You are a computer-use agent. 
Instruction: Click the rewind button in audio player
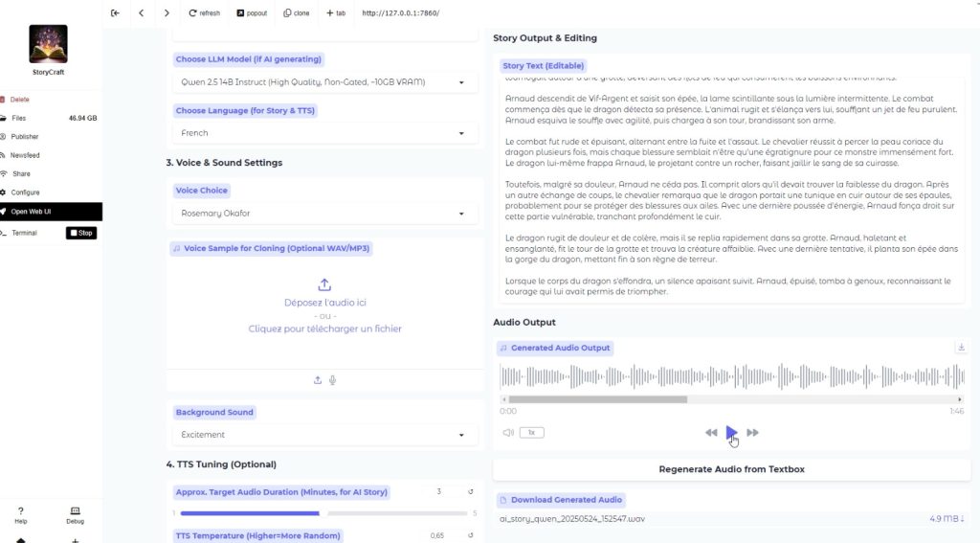(711, 433)
